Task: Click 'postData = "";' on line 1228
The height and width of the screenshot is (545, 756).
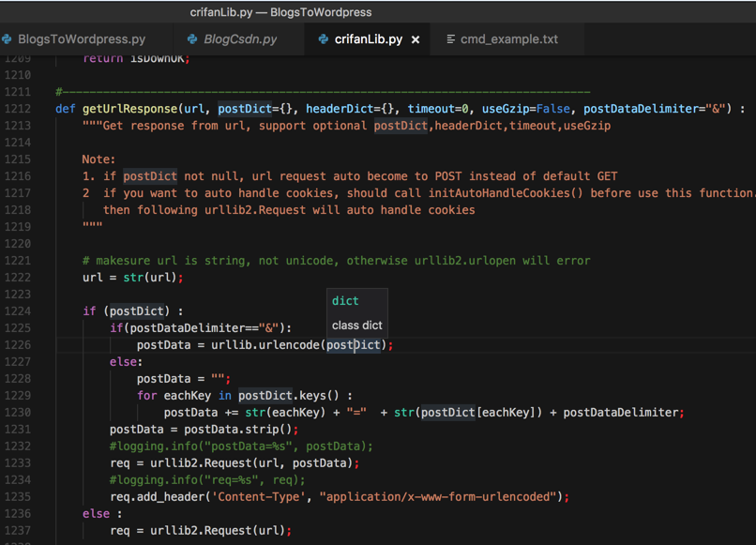Action: point(184,379)
